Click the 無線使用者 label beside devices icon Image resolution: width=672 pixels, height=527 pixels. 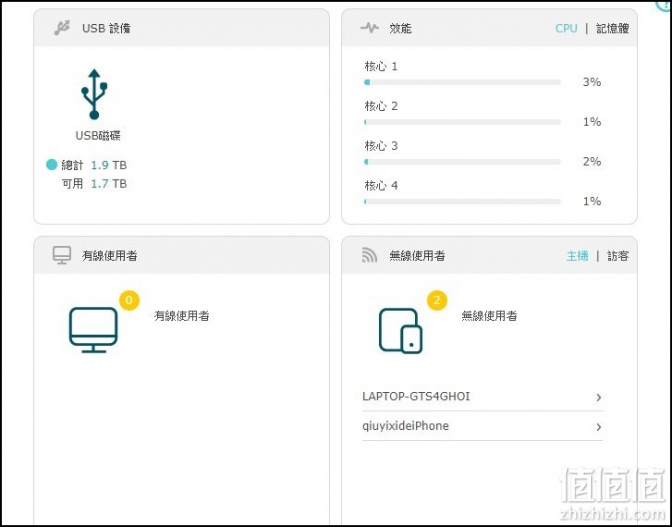pyautogui.click(x=489, y=316)
